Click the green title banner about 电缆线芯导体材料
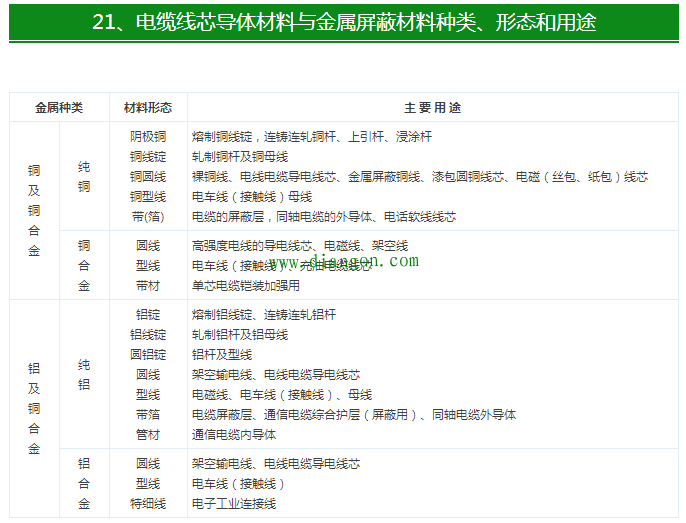The height and width of the screenshot is (523, 686). tap(343, 21)
